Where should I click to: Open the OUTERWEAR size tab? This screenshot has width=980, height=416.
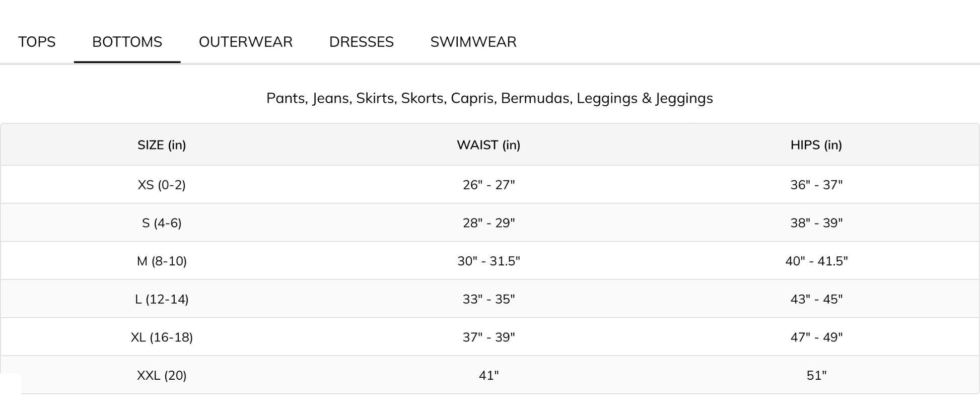246,42
